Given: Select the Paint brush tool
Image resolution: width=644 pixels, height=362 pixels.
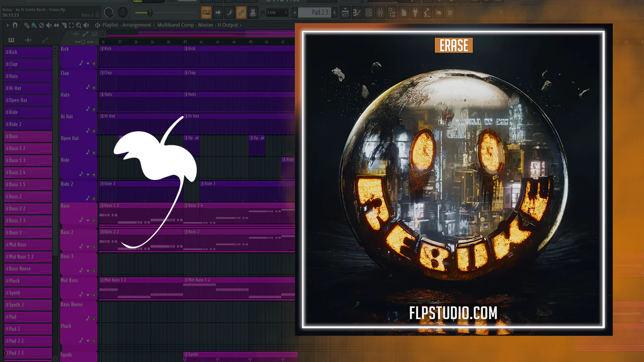Looking at the screenshot, I should pyautogui.click(x=34, y=25).
